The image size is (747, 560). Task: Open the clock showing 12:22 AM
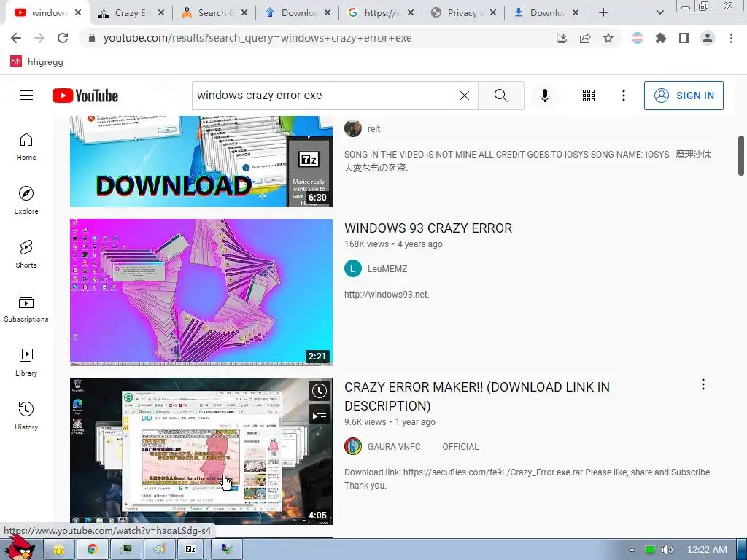click(x=707, y=550)
